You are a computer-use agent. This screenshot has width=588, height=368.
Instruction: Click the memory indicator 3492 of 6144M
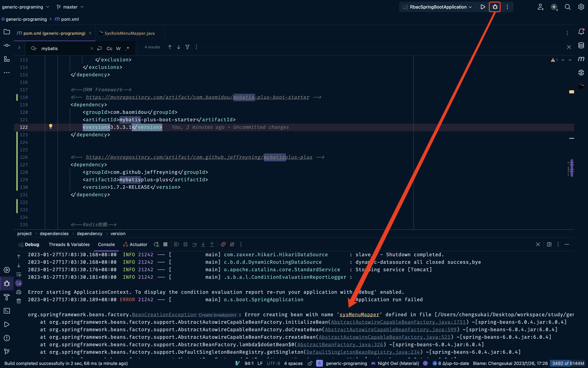[568, 363]
